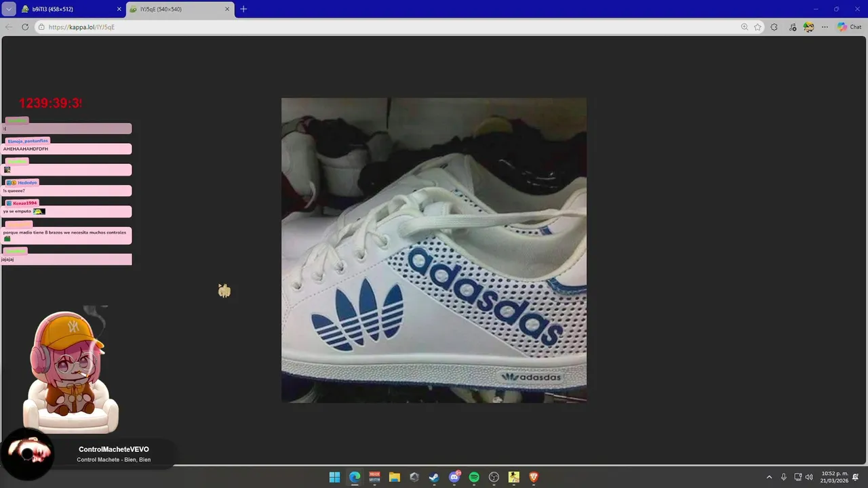Click the Kenzo1994 chat username
The image size is (868, 488).
tap(24, 203)
